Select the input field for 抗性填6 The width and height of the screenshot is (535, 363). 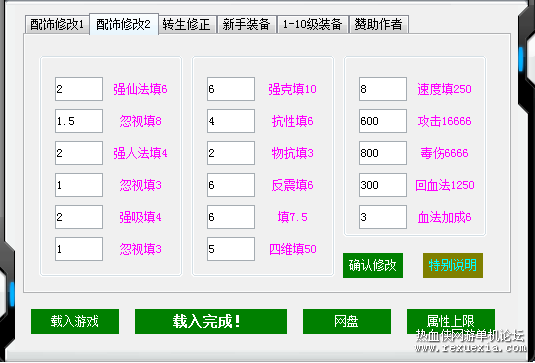231,121
